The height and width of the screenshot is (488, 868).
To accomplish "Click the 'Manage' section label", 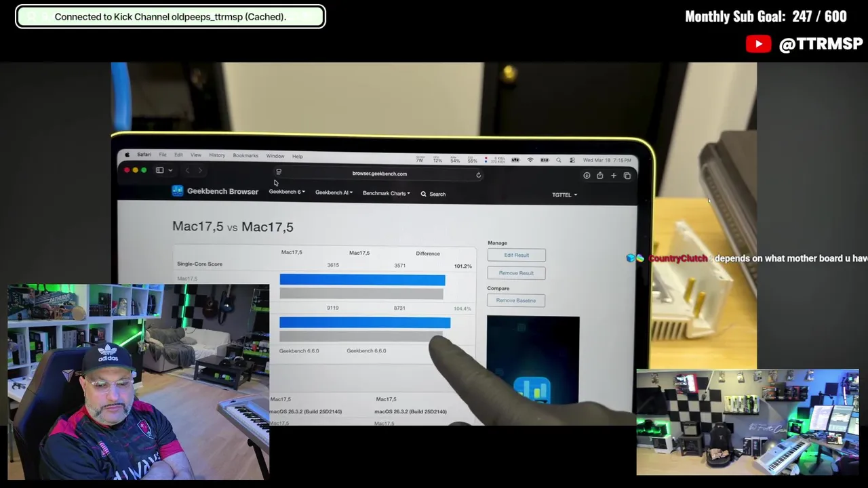I will [497, 243].
